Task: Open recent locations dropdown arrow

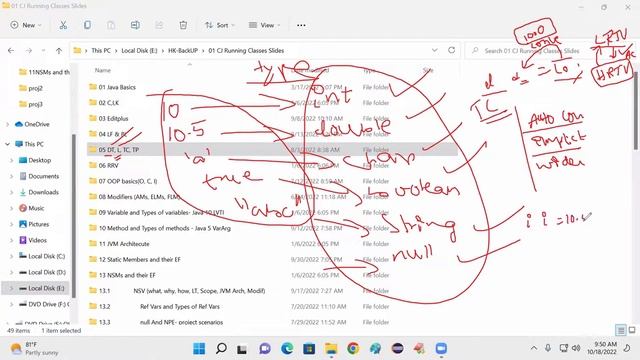Action: click(43, 51)
